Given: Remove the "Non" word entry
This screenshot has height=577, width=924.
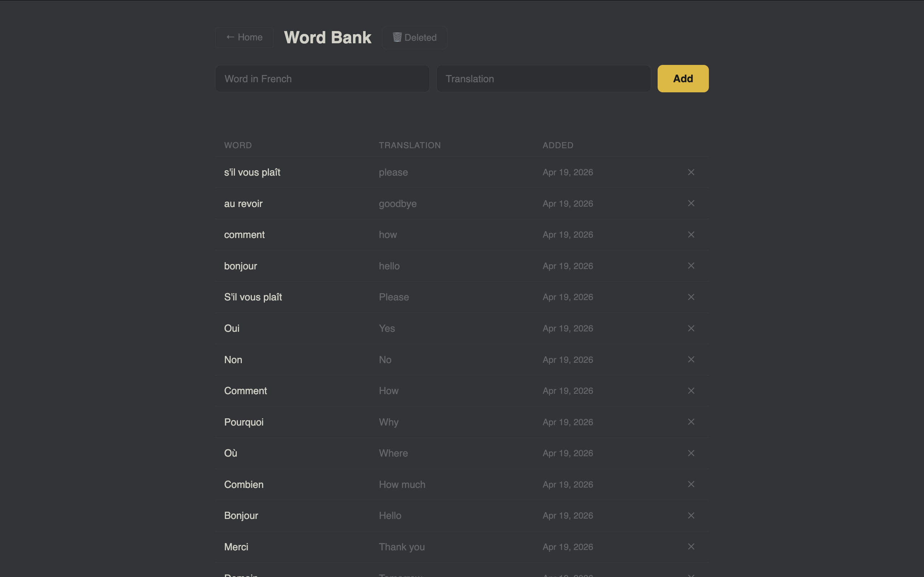Looking at the screenshot, I should pyautogui.click(x=691, y=360).
